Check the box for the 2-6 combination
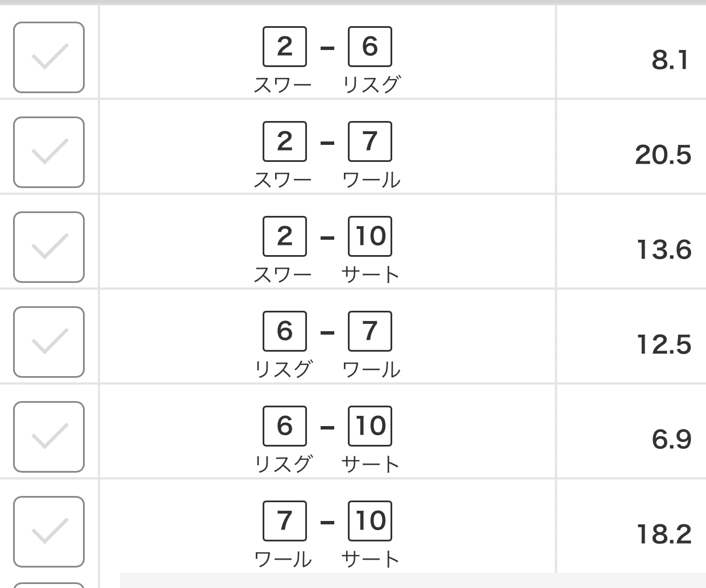This screenshot has height=588, width=706. pos(49,57)
